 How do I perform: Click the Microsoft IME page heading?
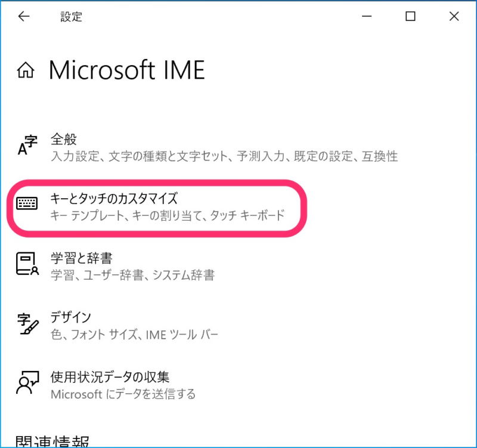(127, 70)
